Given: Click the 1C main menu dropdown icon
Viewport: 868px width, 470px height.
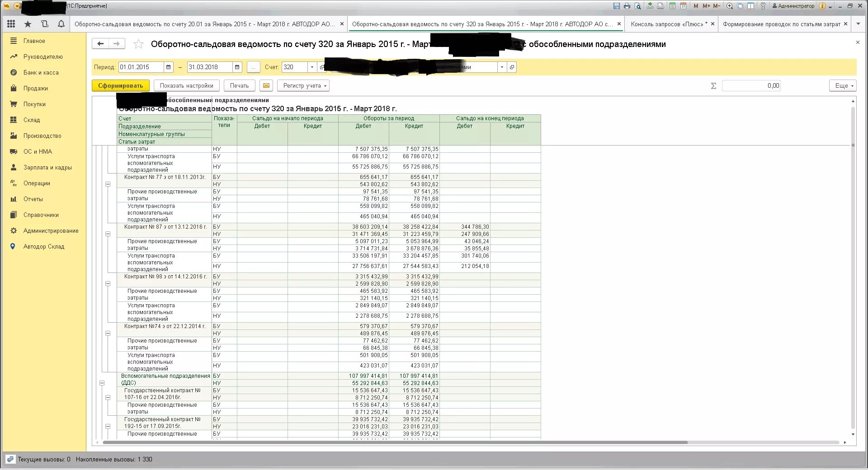Looking at the screenshot, I should (17, 6).
